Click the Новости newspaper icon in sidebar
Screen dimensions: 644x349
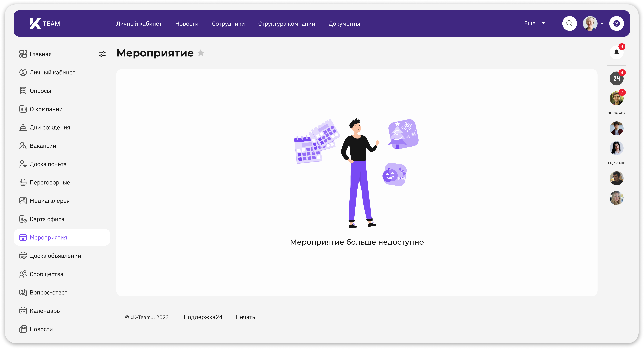click(x=23, y=329)
